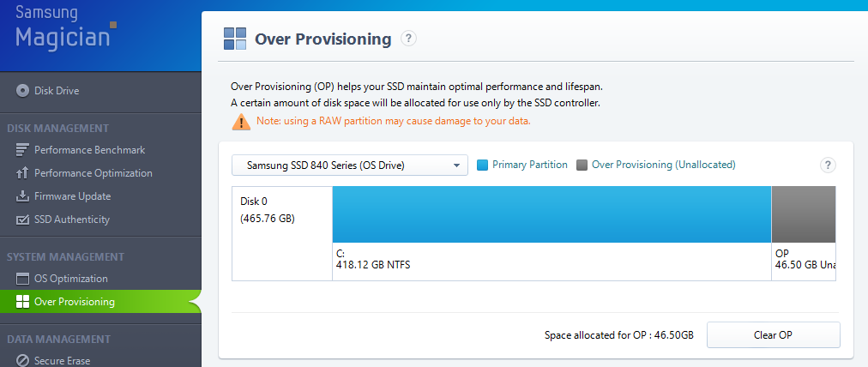This screenshot has height=367, width=868.
Task: Click the SSD Authenticity checkmark icon
Action: [23, 220]
